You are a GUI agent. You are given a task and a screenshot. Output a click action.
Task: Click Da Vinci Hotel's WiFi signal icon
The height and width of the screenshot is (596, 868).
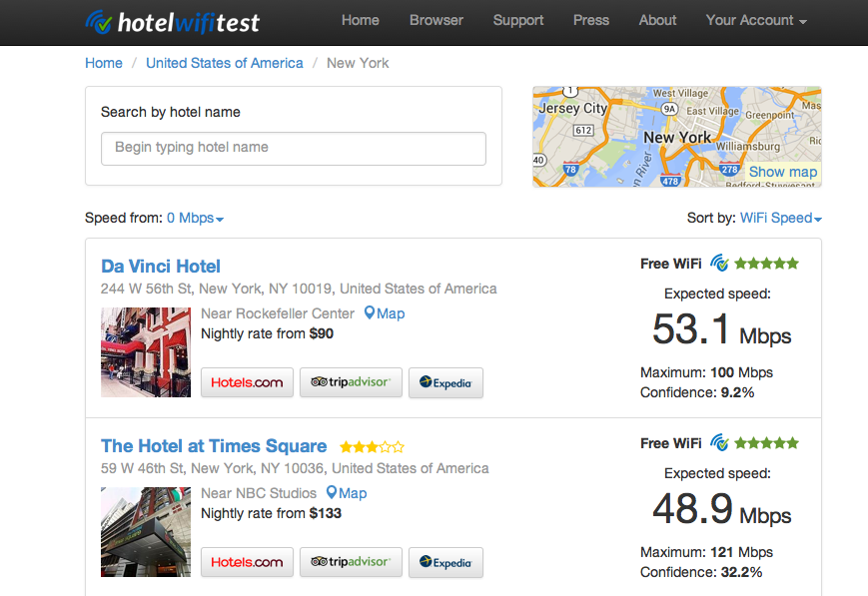click(x=719, y=264)
